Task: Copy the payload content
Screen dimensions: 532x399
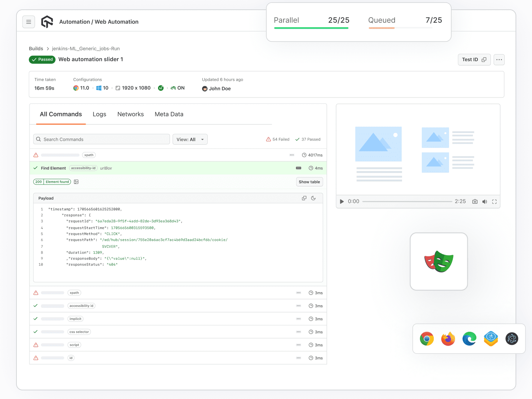Action: (x=304, y=198)
